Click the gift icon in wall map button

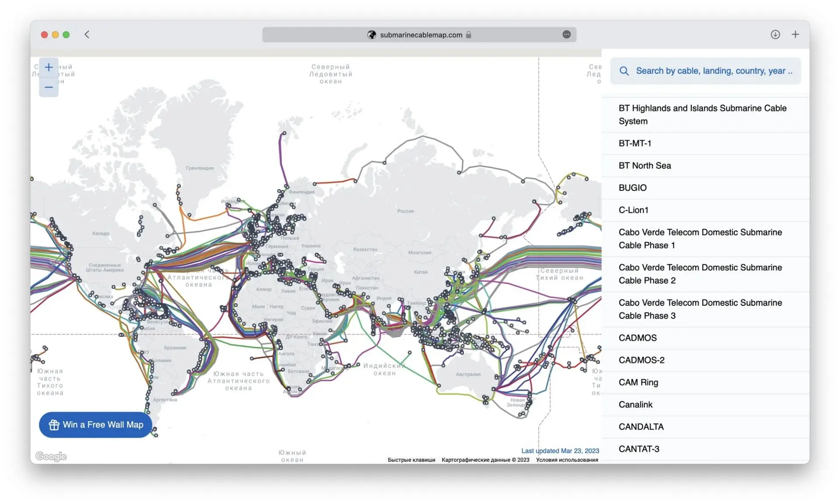(x=54, y=425)
